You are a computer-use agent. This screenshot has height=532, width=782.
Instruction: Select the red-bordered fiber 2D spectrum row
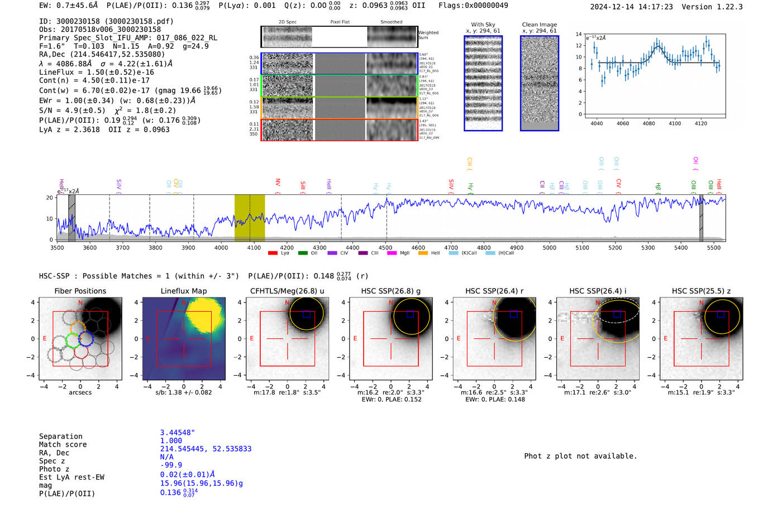click(339, 130)
